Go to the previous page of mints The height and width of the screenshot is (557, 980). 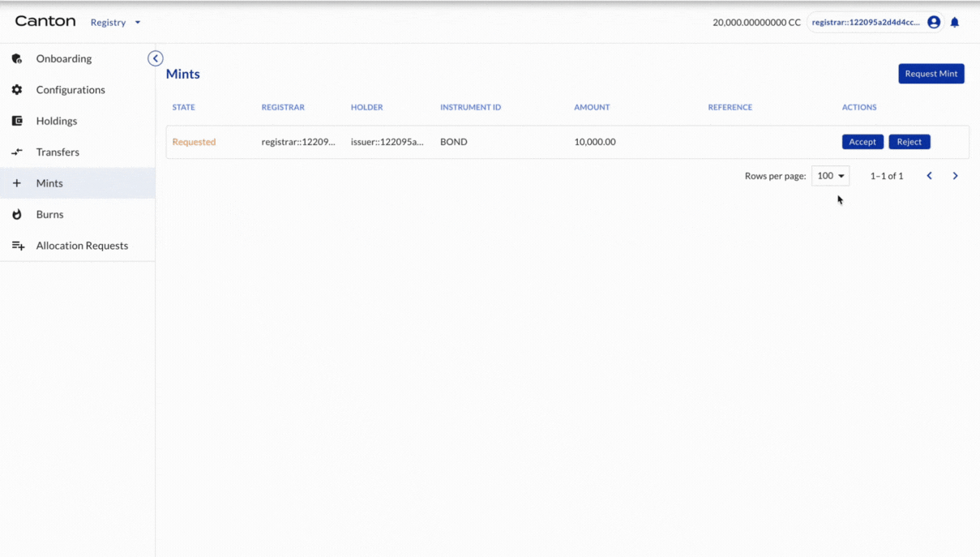coord(929,176)
